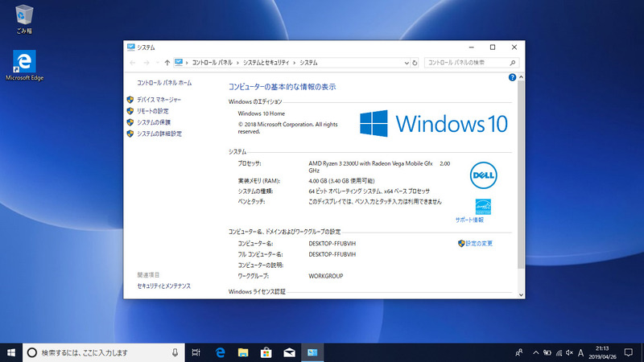
Task: Click the muted volume tray icon
Action: 569,352
